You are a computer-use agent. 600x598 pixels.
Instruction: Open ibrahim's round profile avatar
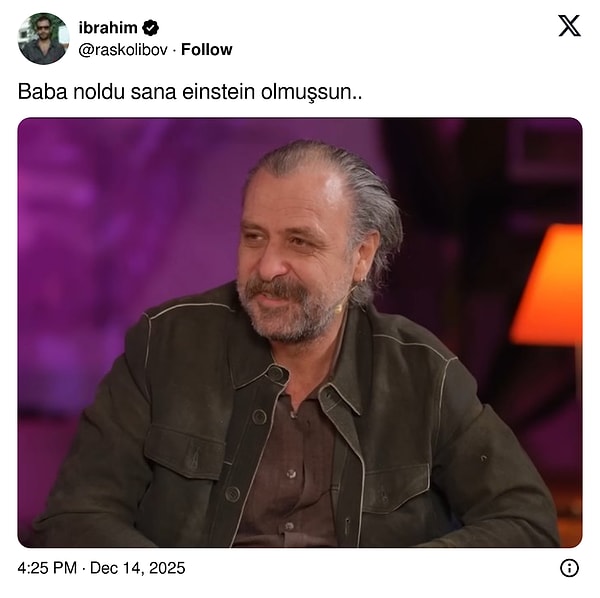click(x=43, y=39)
